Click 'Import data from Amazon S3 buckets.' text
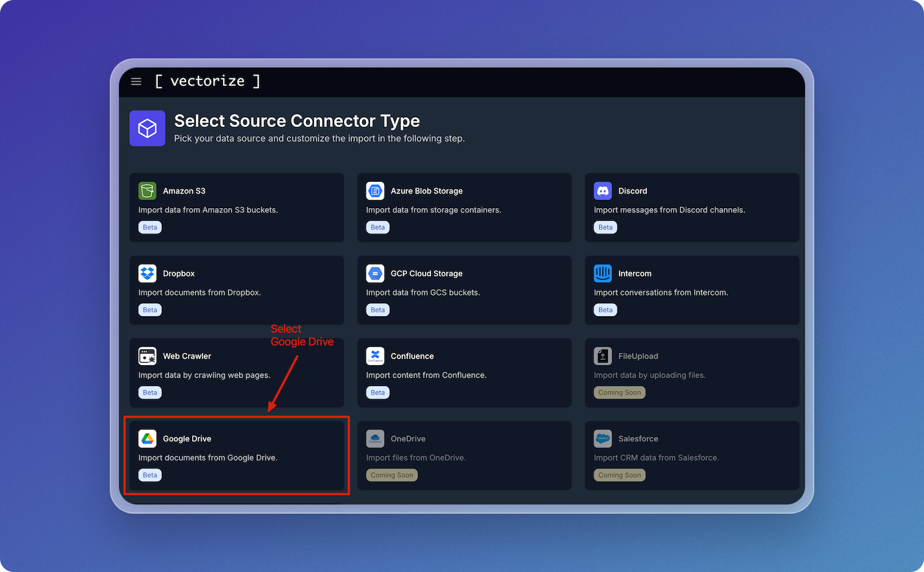This screenshot has width=924, height=572. 208,210
